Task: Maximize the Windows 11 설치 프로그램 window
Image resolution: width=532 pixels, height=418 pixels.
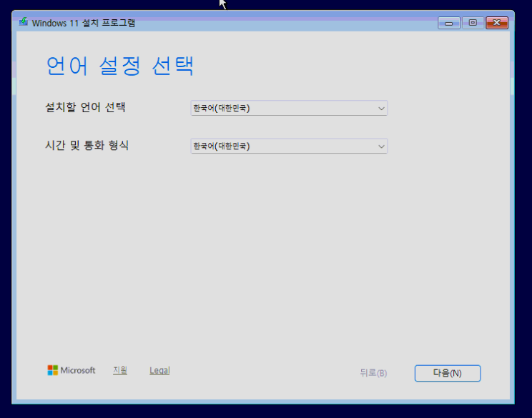Action: coord(473,23)
